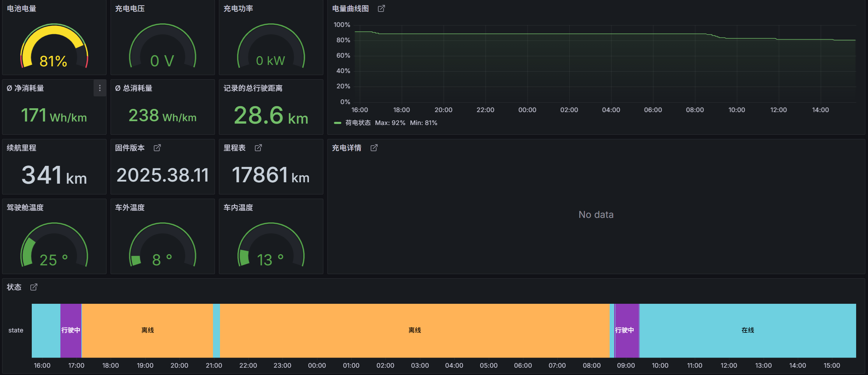This screenshot has height=375, width=868.
Task: Open external link icon beside 电量曲线图 title
Action: pyautogui.click(x=381, y=8)
